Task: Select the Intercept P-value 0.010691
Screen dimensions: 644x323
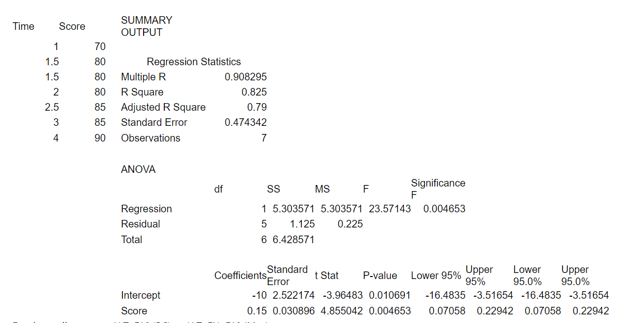Action: point(390,295)
